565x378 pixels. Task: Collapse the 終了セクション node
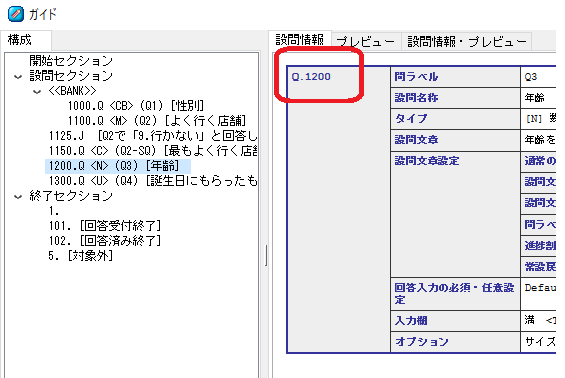click(x=18, y=196)
